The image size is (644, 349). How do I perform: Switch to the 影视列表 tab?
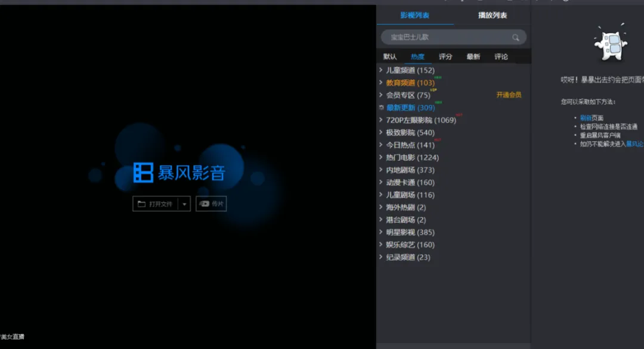pos(415,15)
